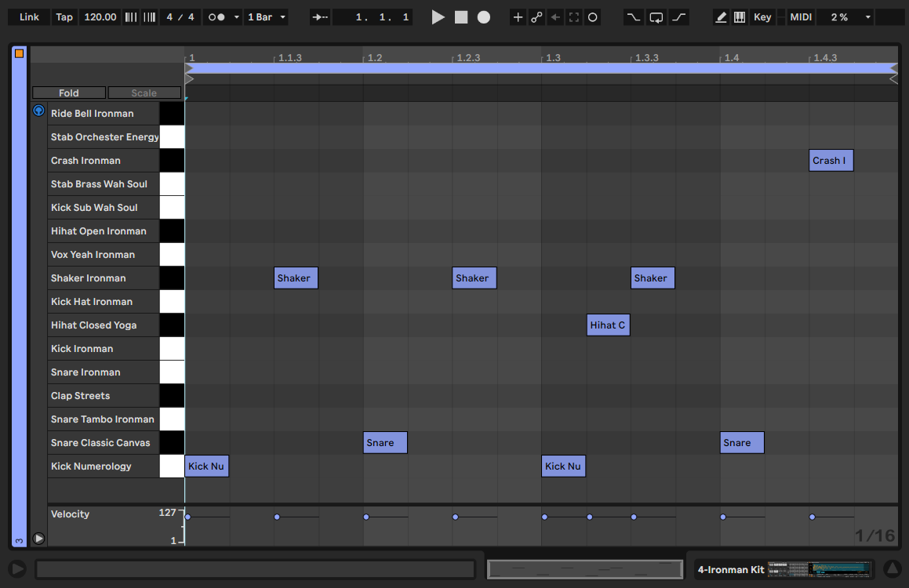Arm the Arrangement Record button
Image resolution: width=909 pixels, height=588 pixels.
tap(484, 17)
